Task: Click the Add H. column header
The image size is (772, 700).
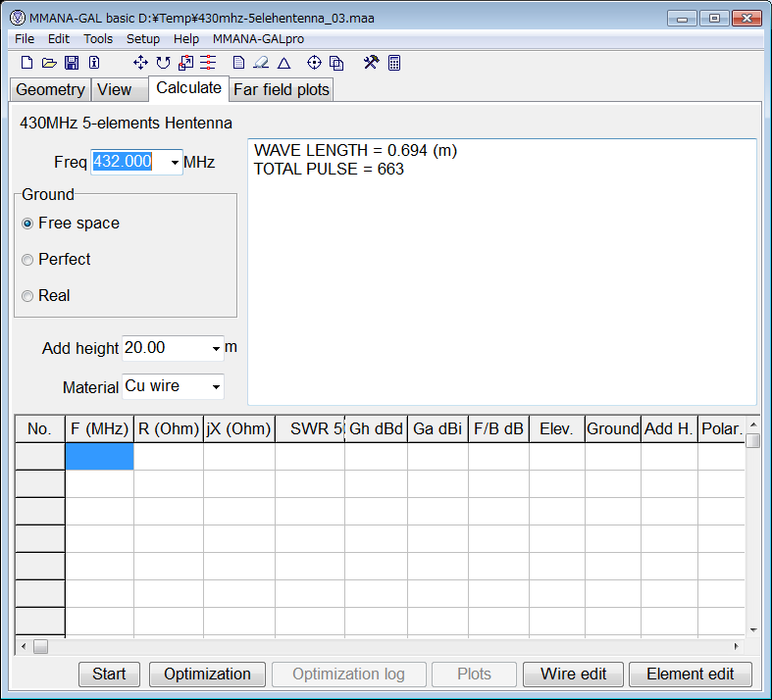Action: tap(669, 429)
